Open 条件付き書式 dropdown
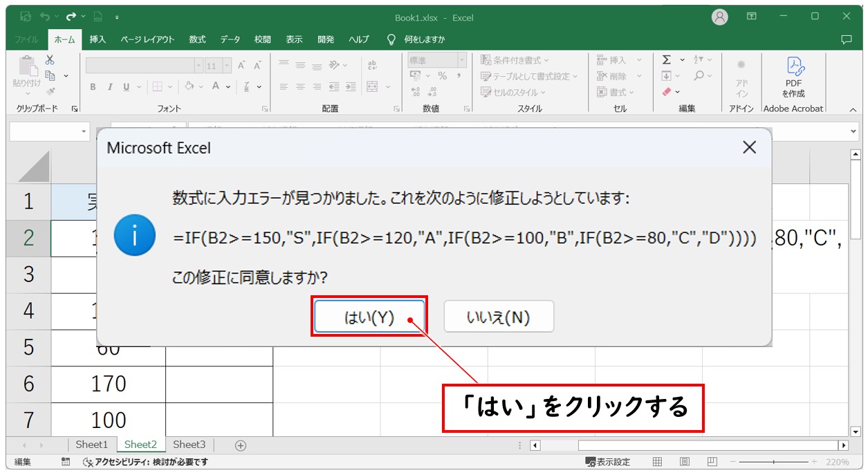 coord(515,60)
